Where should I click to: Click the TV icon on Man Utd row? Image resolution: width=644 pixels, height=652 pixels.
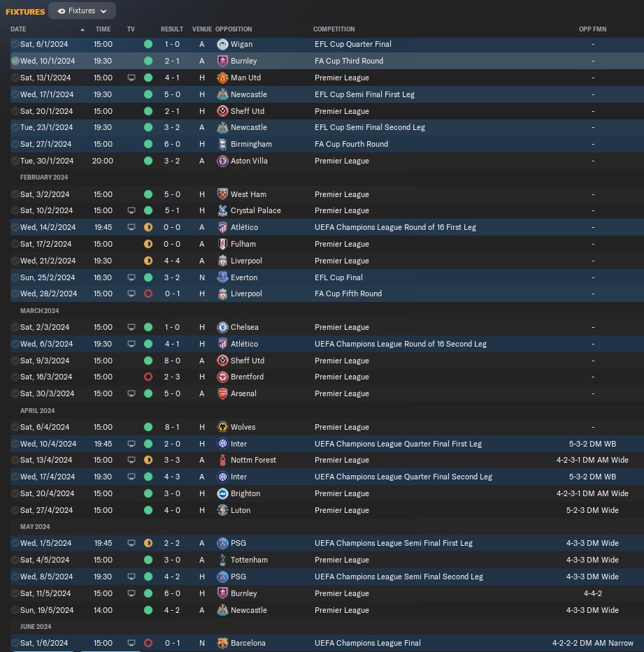pos(131,78)
